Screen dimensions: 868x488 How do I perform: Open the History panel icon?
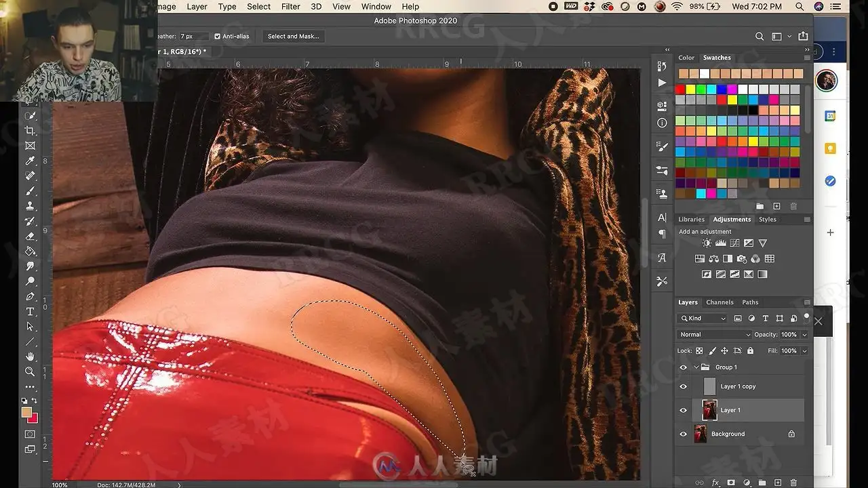pyautogui.click(x=662, y=66)
